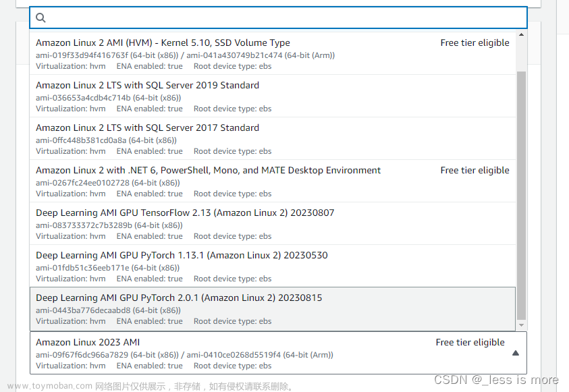Collapse the Amazon Linux 2023 AMI dropdown
The width and height of the screenshot is (569, 392).
(278, 353)
